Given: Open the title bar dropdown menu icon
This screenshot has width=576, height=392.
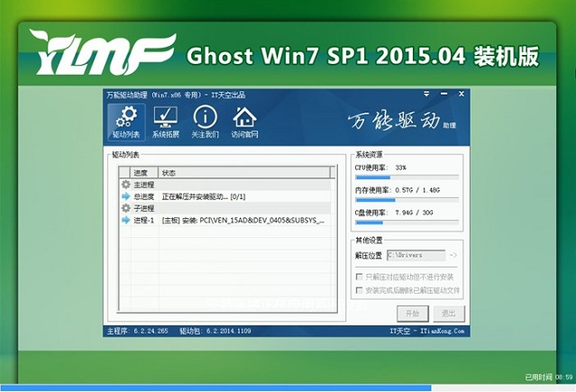Looking at the screenshot, I should [426, 94].
